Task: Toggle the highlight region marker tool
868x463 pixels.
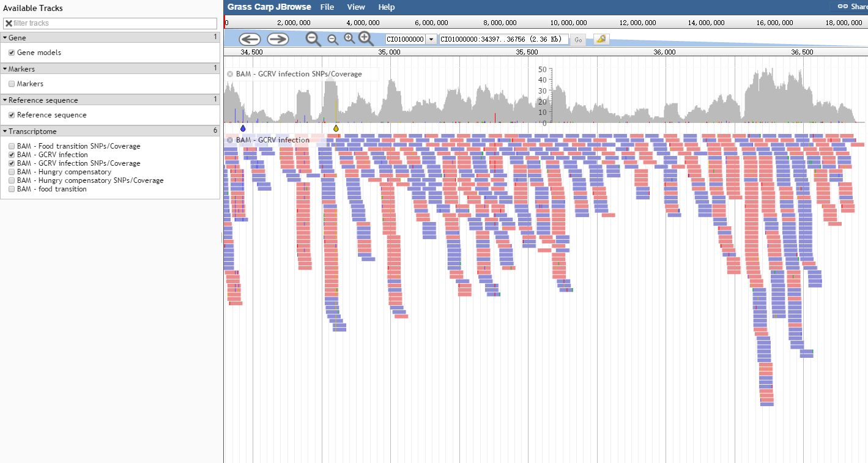Action: click(601, 39)
